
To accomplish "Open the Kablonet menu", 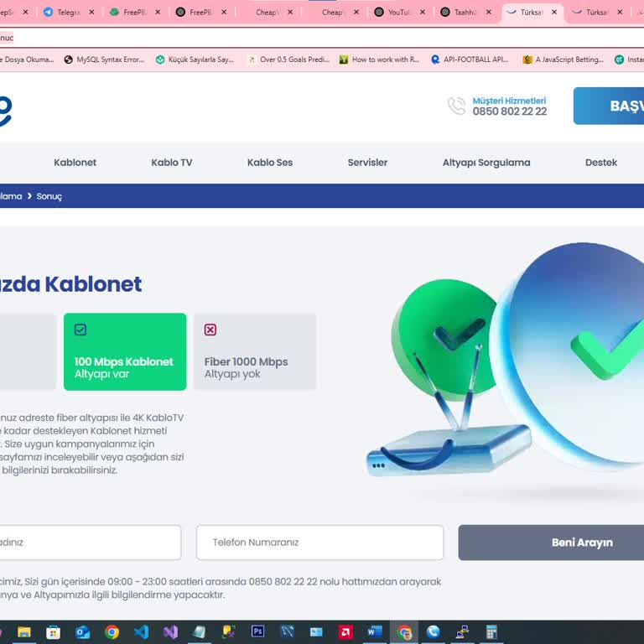I will pos(75,163).
